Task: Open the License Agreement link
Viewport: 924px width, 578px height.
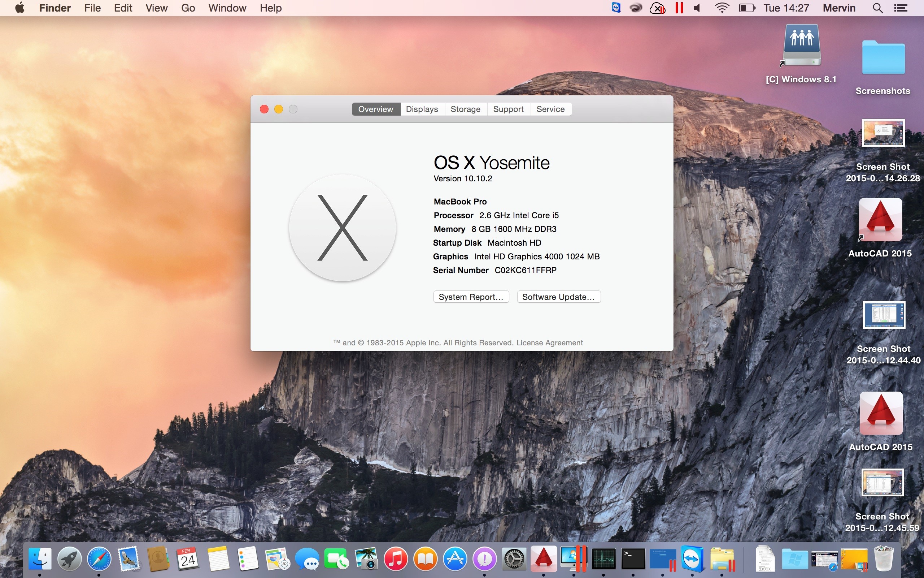Action: pyautogui.click(x=549, y=342)
